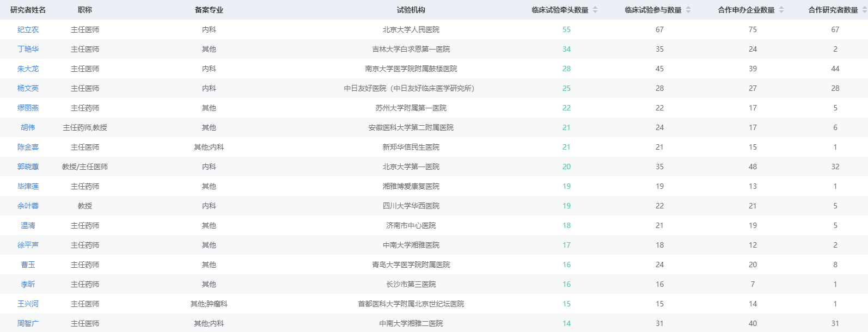Sort by 临床试验牵头数量 using its sort arrows

[x=595, y=10]
